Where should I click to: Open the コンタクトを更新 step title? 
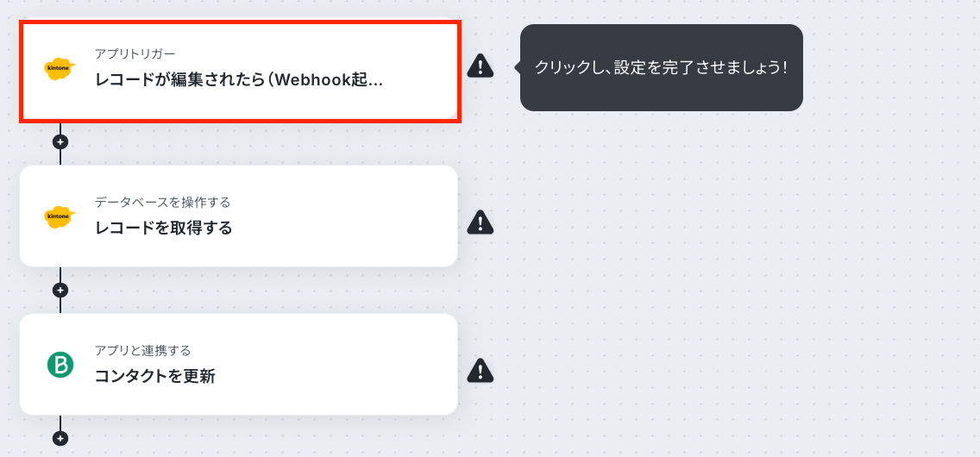(x=155, y=377)
